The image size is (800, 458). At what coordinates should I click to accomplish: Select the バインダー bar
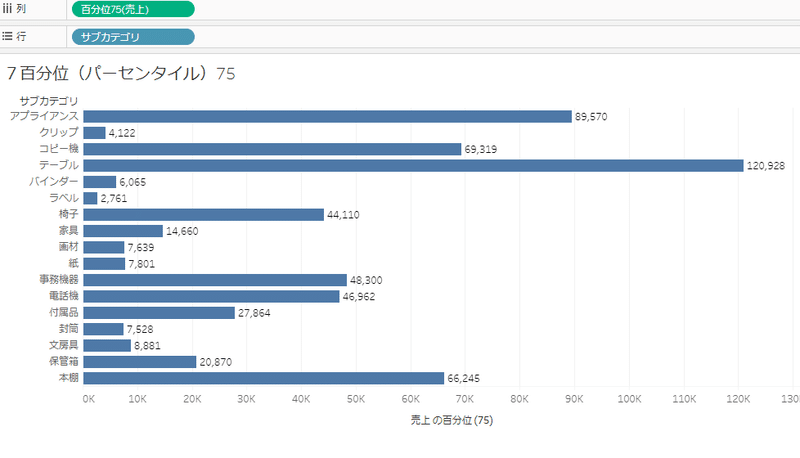[100, 182]
